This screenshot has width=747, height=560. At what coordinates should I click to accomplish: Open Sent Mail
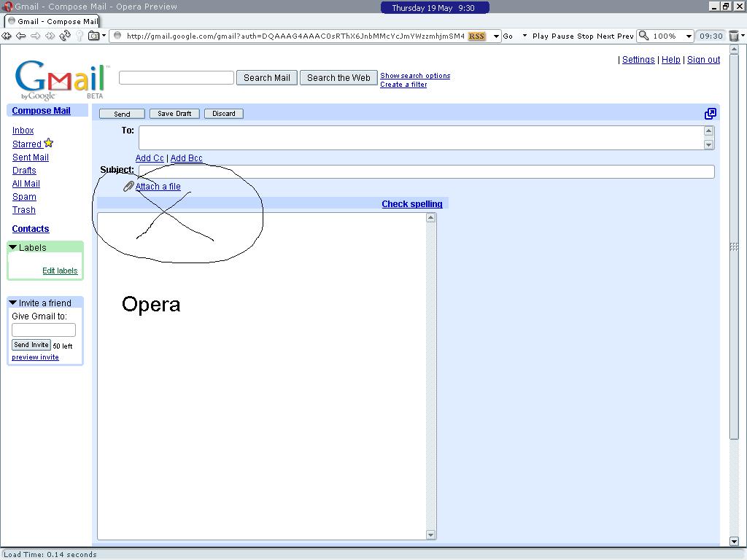[31, 157]
